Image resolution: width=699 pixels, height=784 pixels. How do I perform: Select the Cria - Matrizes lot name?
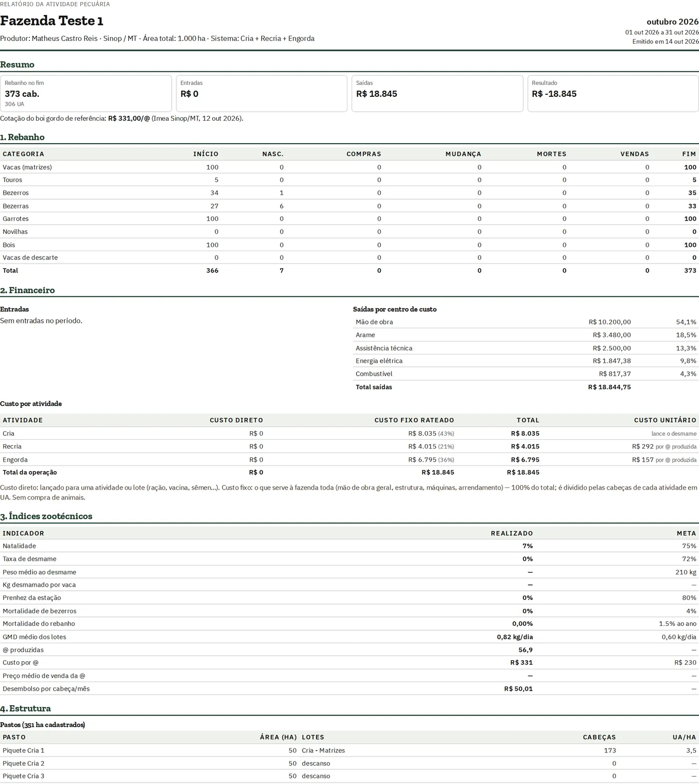click(323, 751)
